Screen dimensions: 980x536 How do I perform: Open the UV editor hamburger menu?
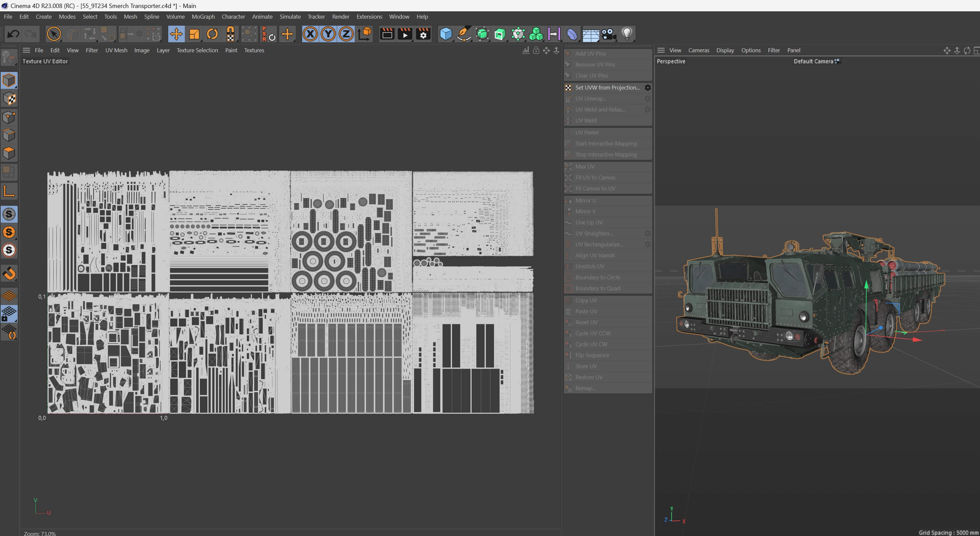[x=26, y=50]
